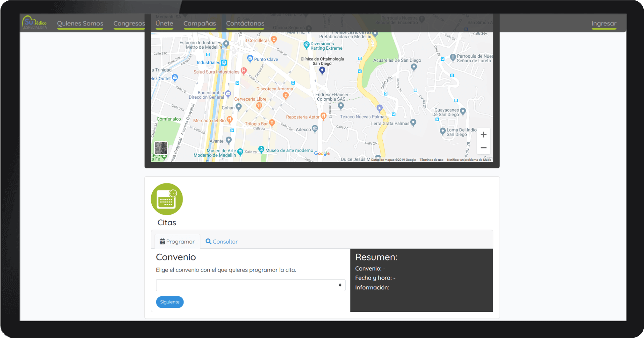
Task: Zoom in on the map with plus button
Action: coord(483,135)
